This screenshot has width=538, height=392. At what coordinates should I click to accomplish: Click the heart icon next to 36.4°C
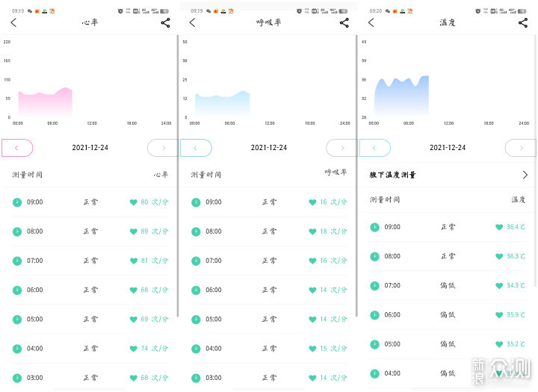499,227
